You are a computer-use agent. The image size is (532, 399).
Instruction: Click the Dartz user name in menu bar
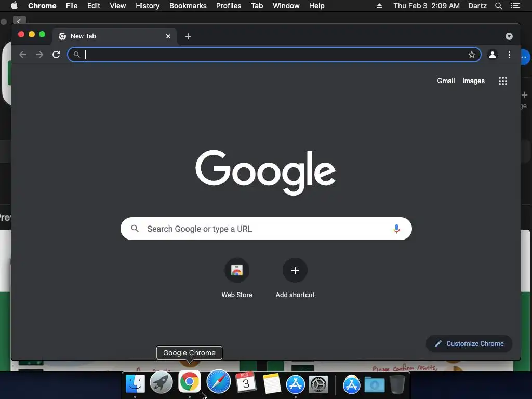coord(477,6)
